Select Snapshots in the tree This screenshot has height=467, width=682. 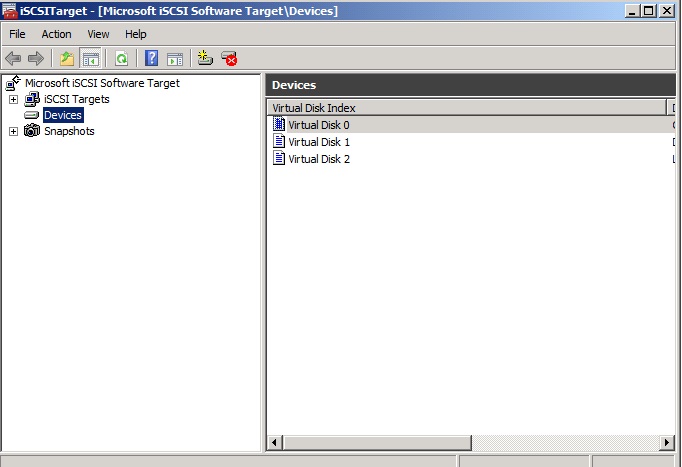click(x=69, y=131)
